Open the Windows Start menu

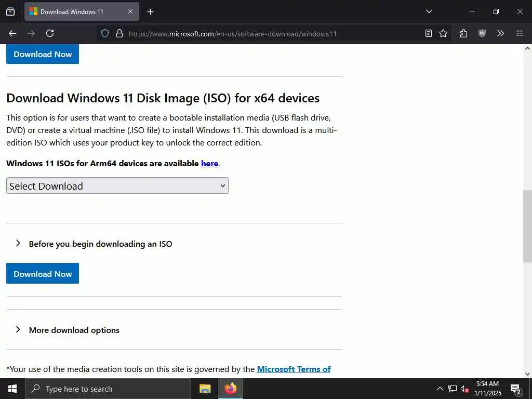[12, 389]
